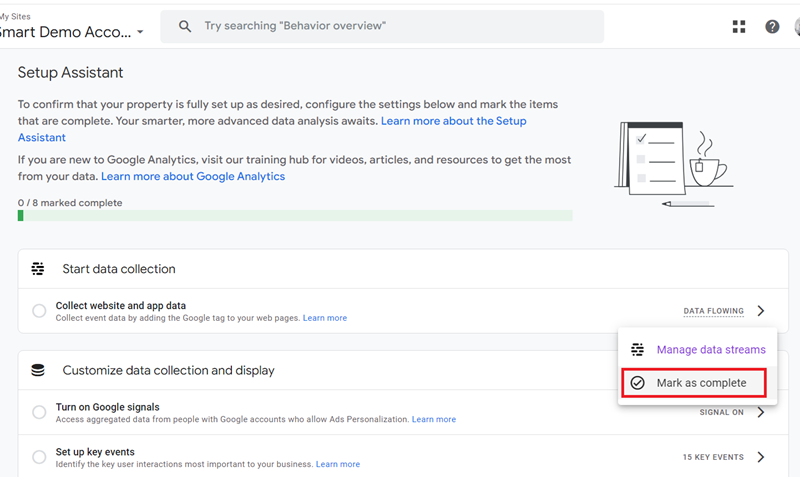Click the Start data collection section header
This screenshot has width=800, height=477.
point(119,269)
